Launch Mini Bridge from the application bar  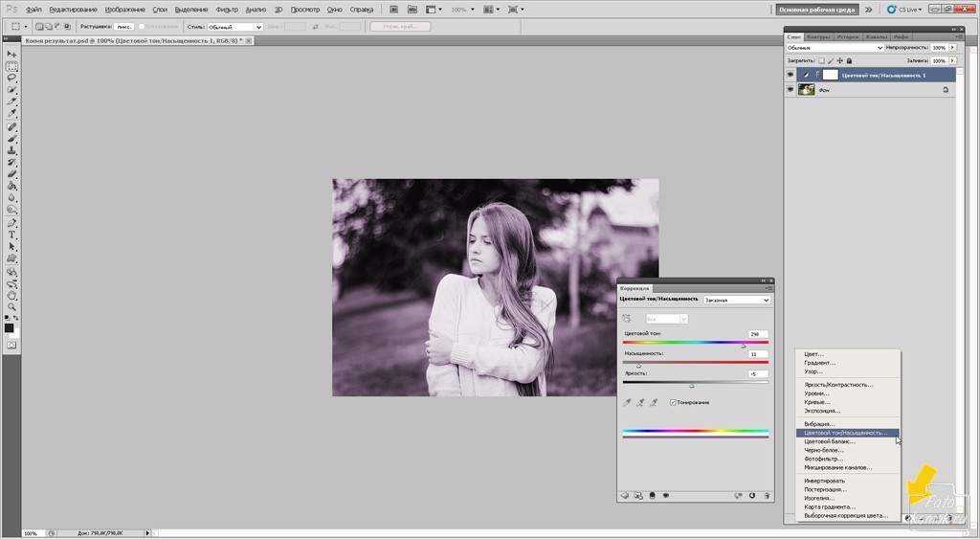tap(412, 10)
